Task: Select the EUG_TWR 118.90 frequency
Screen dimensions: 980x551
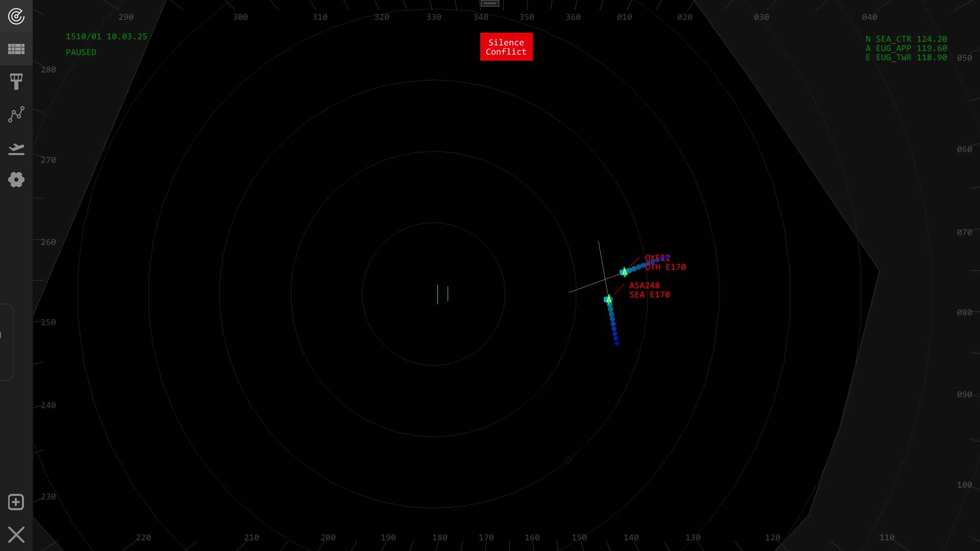Action: click(906, 58)
